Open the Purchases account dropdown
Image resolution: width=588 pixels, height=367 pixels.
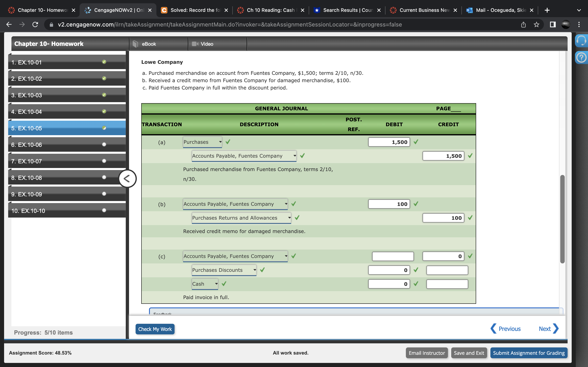pos(202,142)
